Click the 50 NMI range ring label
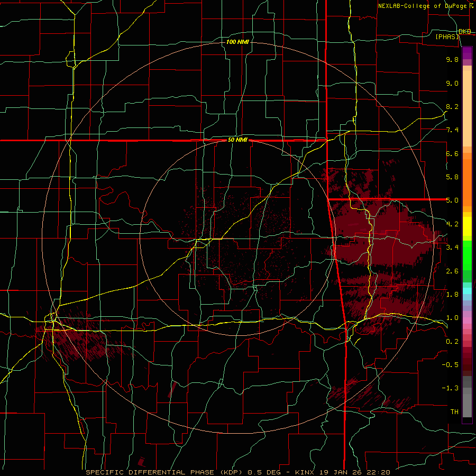476x476 pixels. point(237,140)
